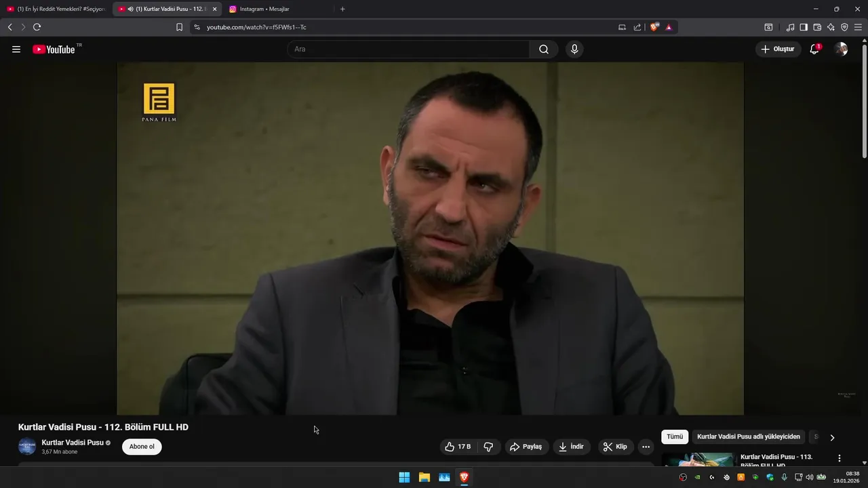
Task: Open Brave media playlist music icon
Action: coord(790,27)
